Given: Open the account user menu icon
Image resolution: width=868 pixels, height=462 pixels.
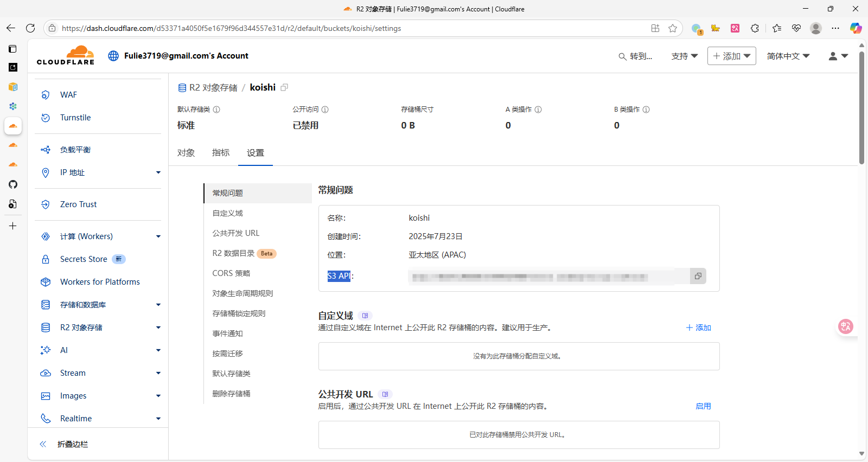Looking at the screenshot, I should [x=838, y=56].
